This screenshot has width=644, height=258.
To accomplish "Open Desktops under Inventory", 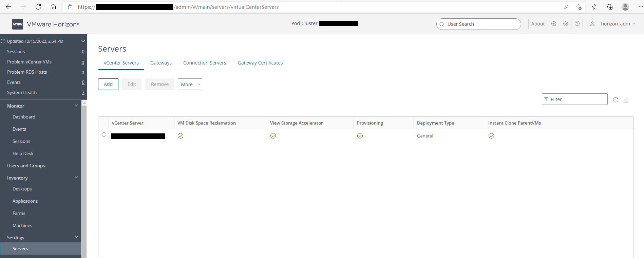I will [22, 189].
